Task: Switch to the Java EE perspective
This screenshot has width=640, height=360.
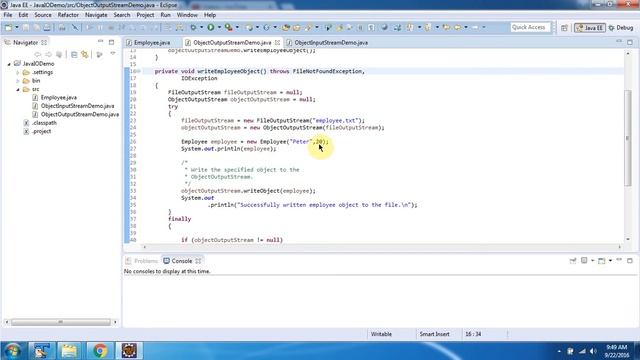Action: coord(590,28)
